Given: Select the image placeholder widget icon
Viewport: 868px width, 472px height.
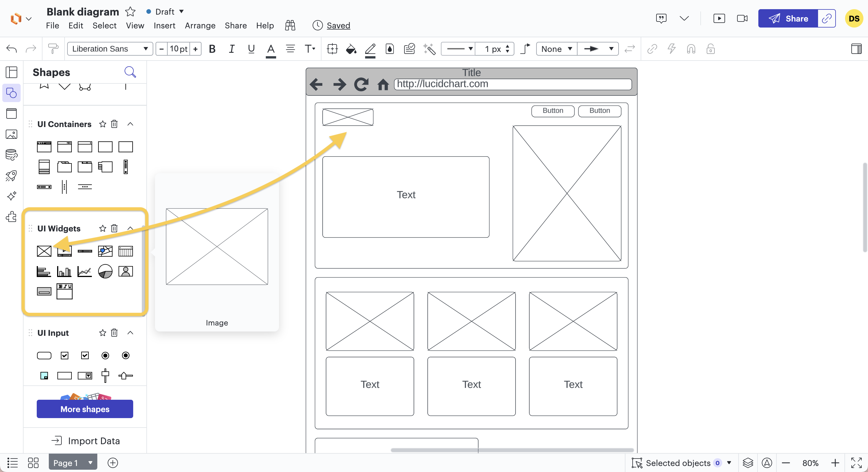Looking at the screenshot, I should [x=44, y=251].
